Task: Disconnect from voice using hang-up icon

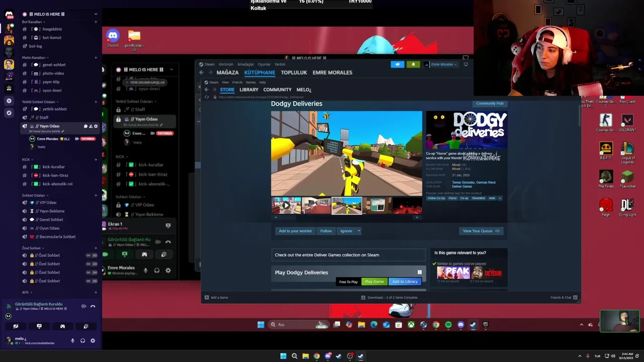Action: 93,306
